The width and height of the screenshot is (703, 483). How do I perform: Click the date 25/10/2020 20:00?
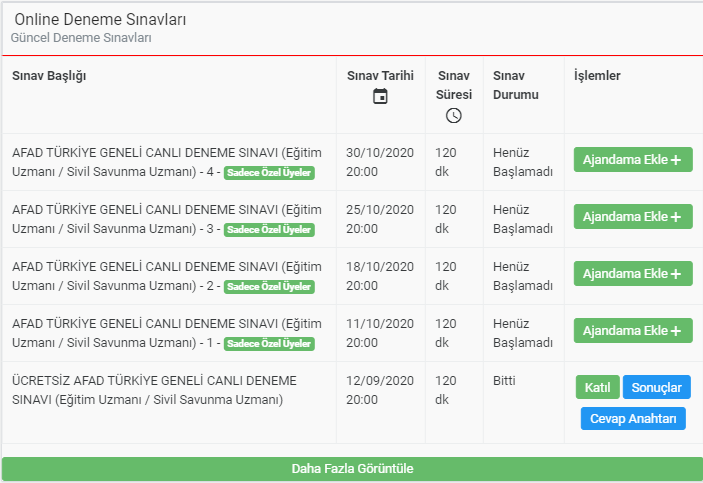pos(380,219)
